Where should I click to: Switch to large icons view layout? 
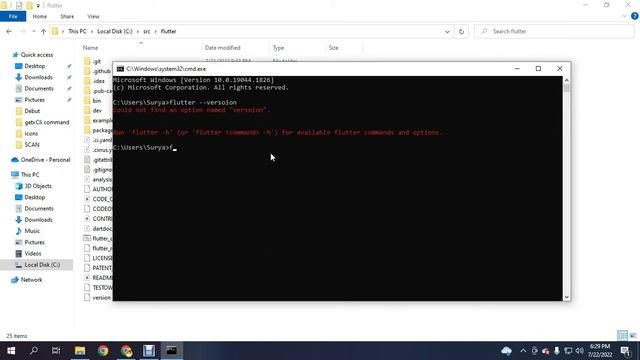[x=633, y=336]
